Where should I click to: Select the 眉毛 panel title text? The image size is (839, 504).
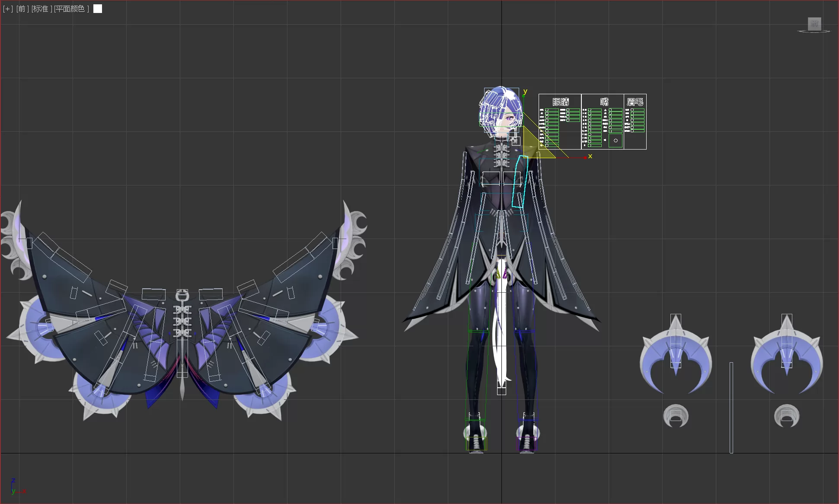[635, 102]
